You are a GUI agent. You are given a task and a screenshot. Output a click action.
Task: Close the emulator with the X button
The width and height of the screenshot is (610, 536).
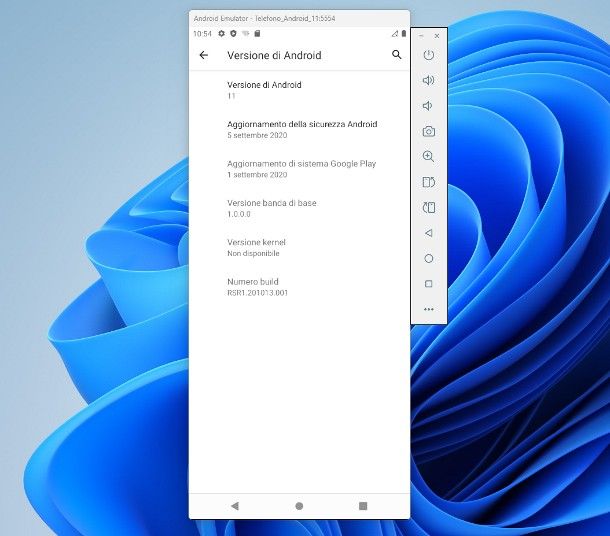point(437,35)
